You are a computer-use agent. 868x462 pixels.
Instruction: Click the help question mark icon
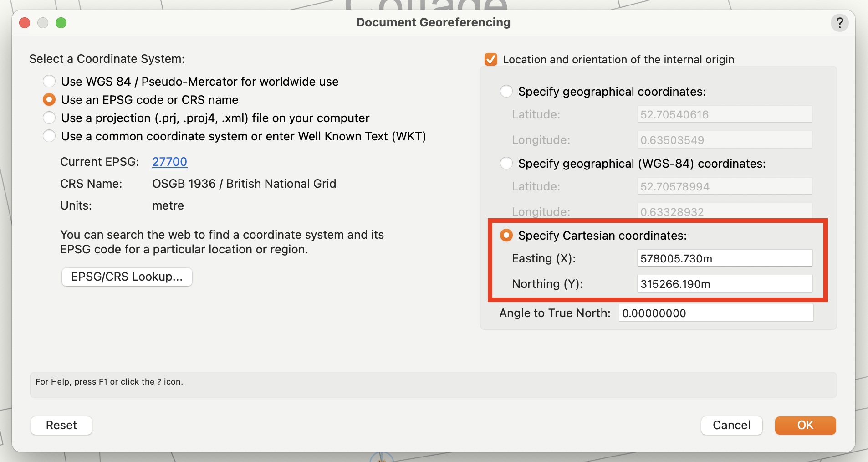[839, 23]
